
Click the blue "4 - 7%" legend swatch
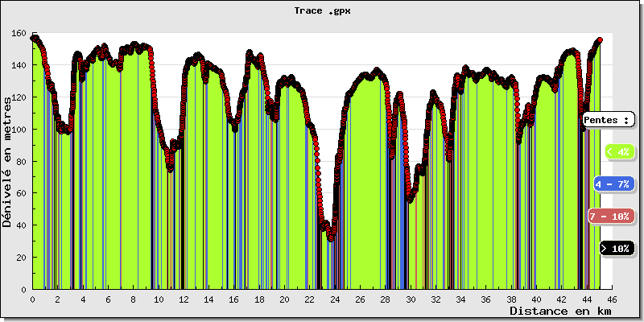coord(613,184)
